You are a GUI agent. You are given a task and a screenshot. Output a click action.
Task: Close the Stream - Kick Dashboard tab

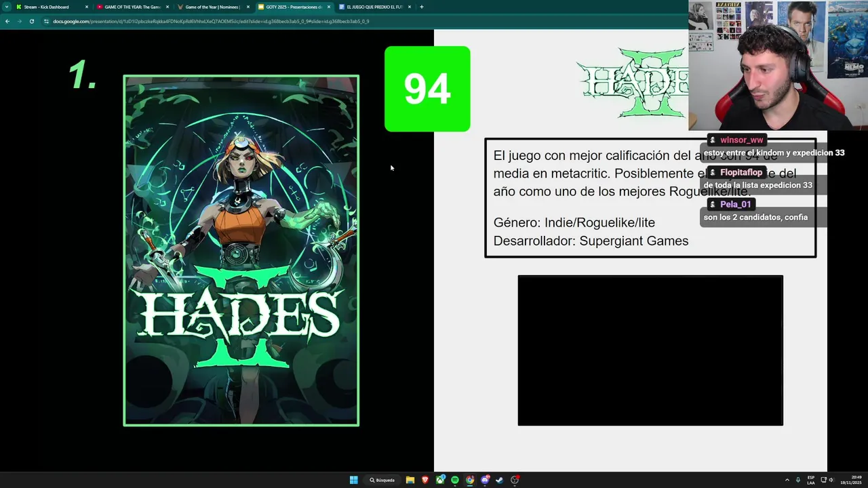pyautogui.click(x=87, y=7)
